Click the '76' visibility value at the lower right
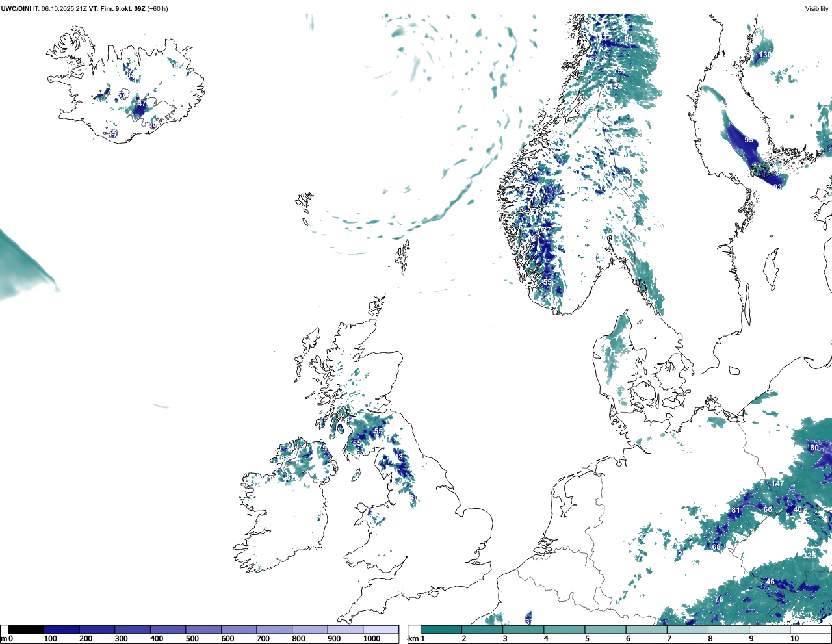832x644 pixels. pyautogui.click(x=719, y=599)
